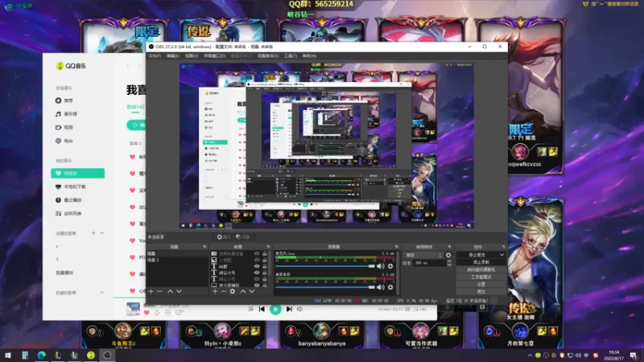Remove selected source with Sources minus icon
This screenshot has width=644, height=362.
coord(224,291)
